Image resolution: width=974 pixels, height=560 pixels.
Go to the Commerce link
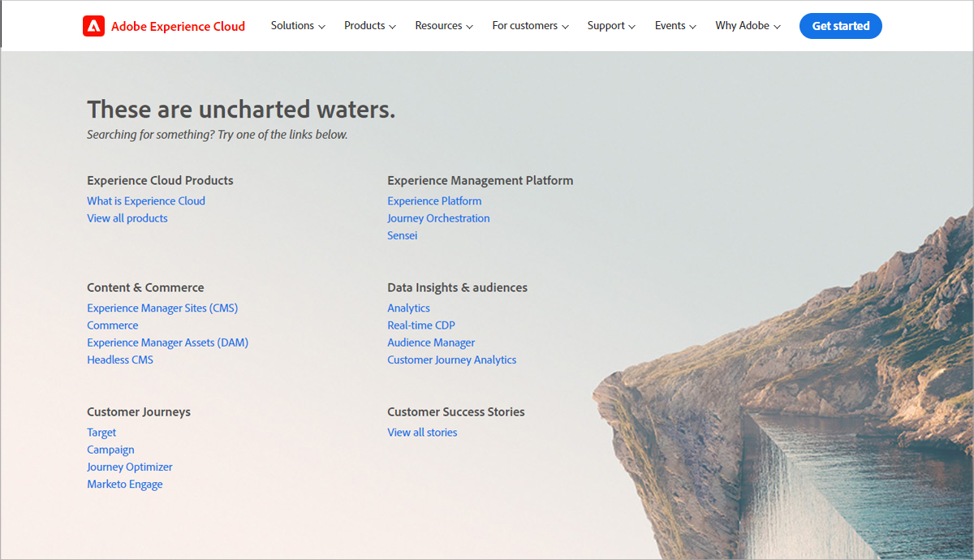[113, 325]
